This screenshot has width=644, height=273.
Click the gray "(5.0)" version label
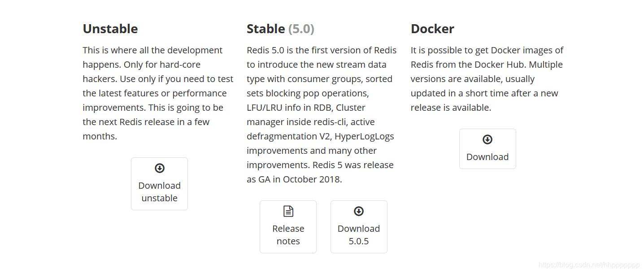[301, 29]
